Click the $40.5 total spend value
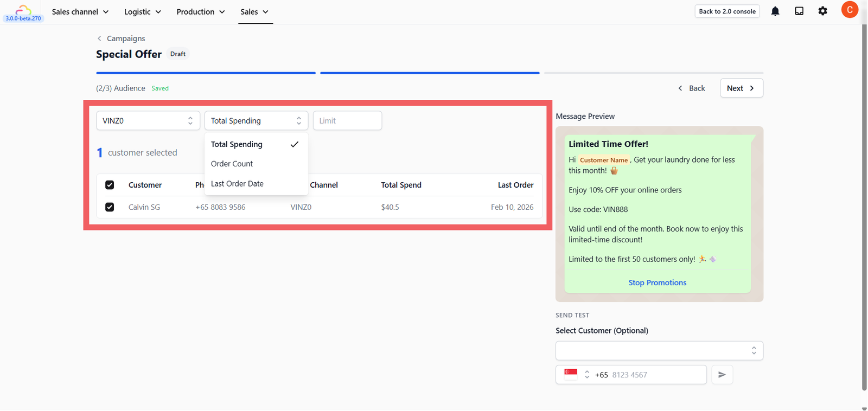The width and height of the screenshot is (868, 411). 390,207
